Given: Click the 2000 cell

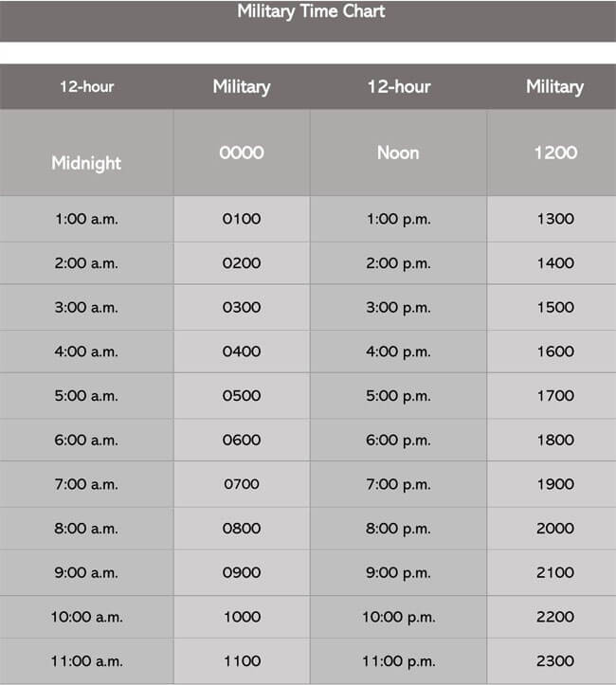Looking at the screenshot, I should coord(554,529).
